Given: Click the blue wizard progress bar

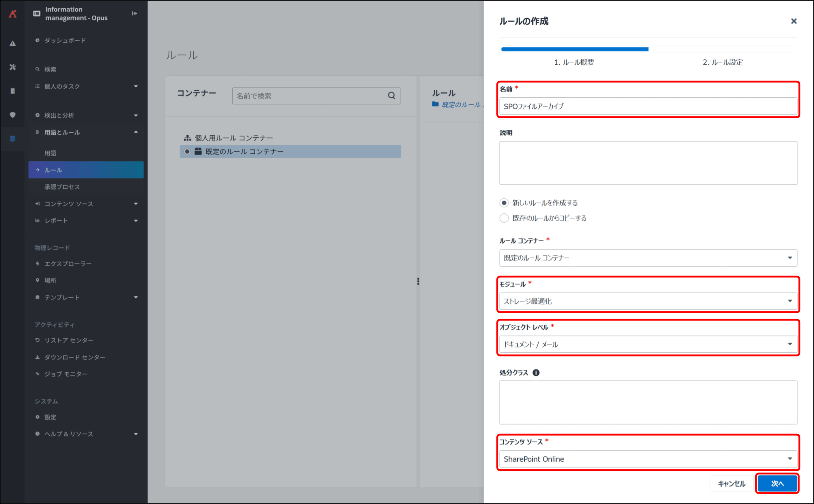Looking at the screenshot, I should click(574, 49).
